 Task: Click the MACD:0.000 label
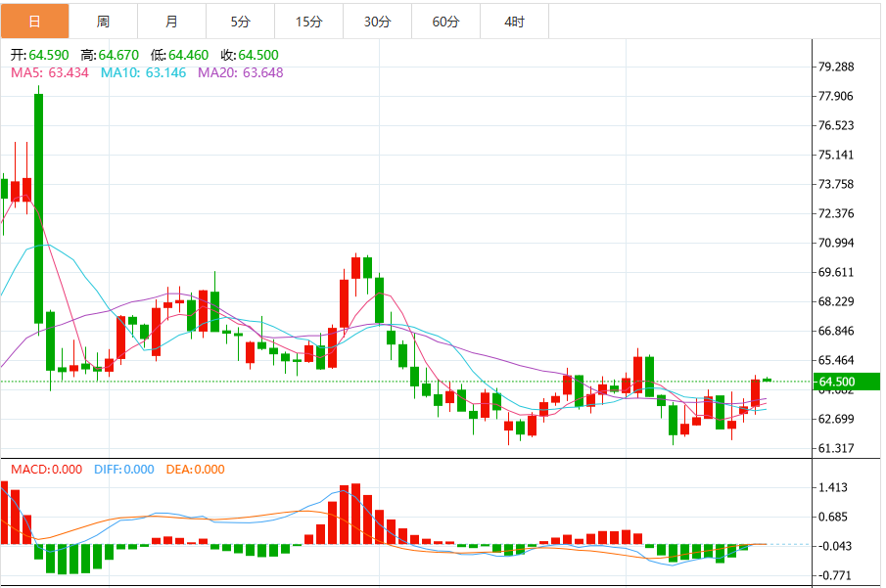click(x=47, y=470)
